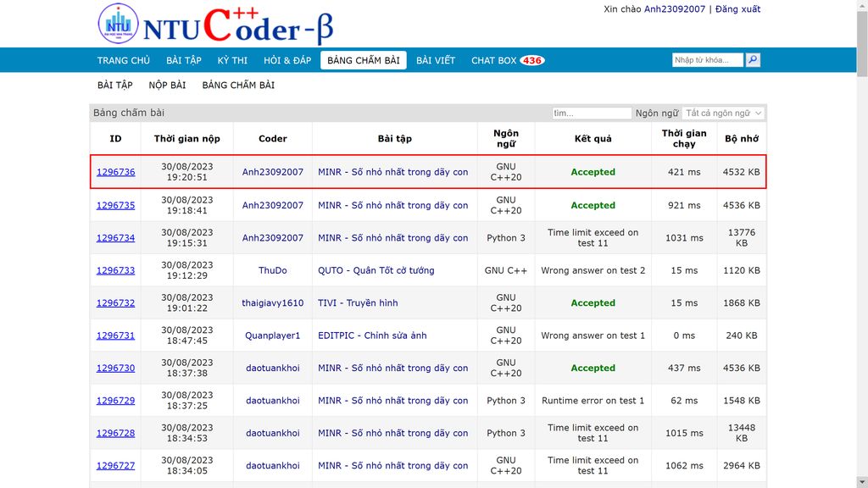Focus the table search tìm field
Image resolution: width=868 pixels, height=488 pixels.
tap(591, 113)
